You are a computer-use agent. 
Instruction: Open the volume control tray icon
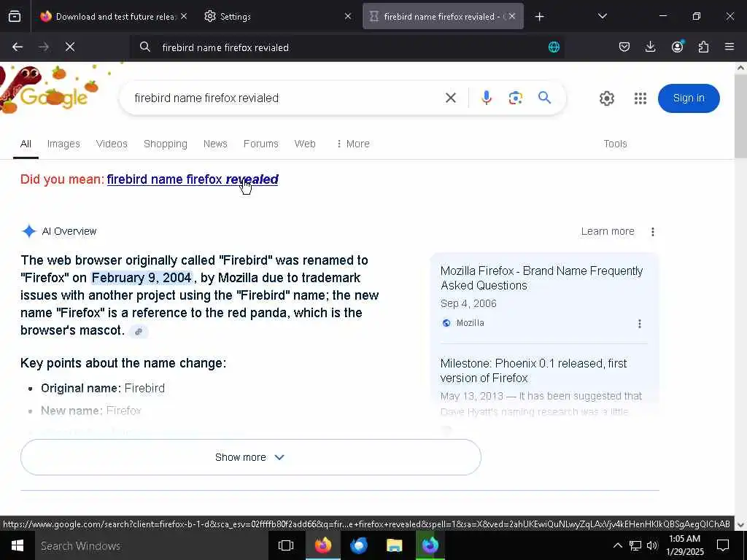[x=652, y=545]
